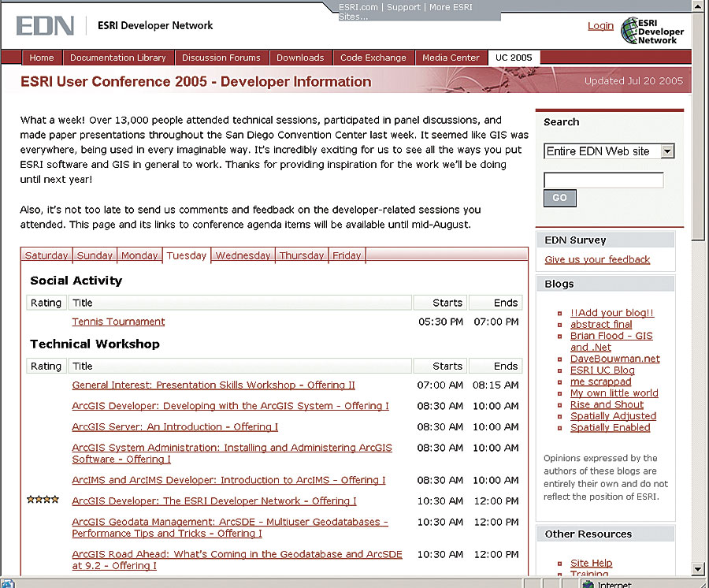
Task: Open the Spatially Enabled blog link
Action: click(x=610, y=427)
